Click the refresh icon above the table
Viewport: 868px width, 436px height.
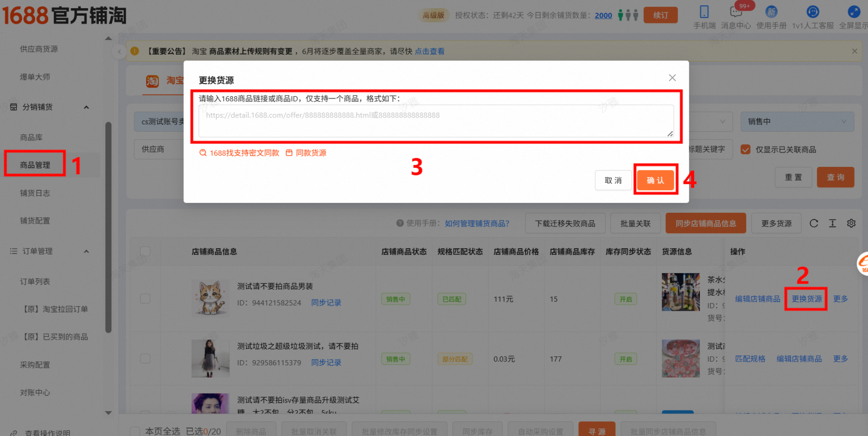(x=814, y=223)
